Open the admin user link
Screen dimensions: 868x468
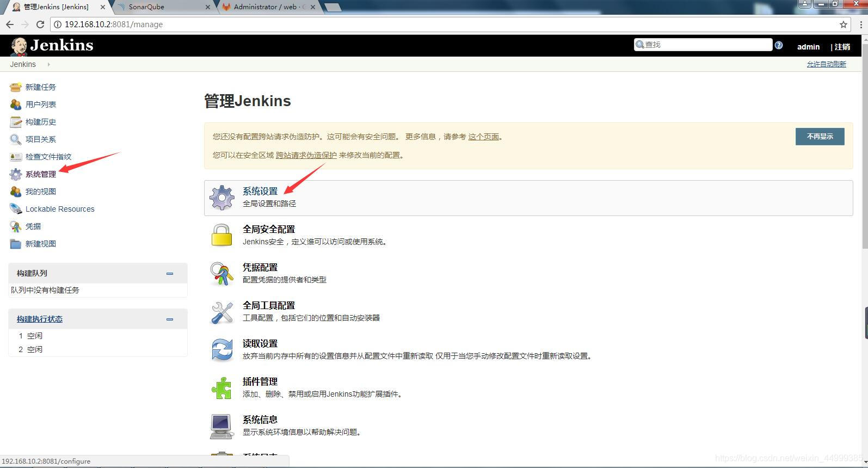coord(808,47)
